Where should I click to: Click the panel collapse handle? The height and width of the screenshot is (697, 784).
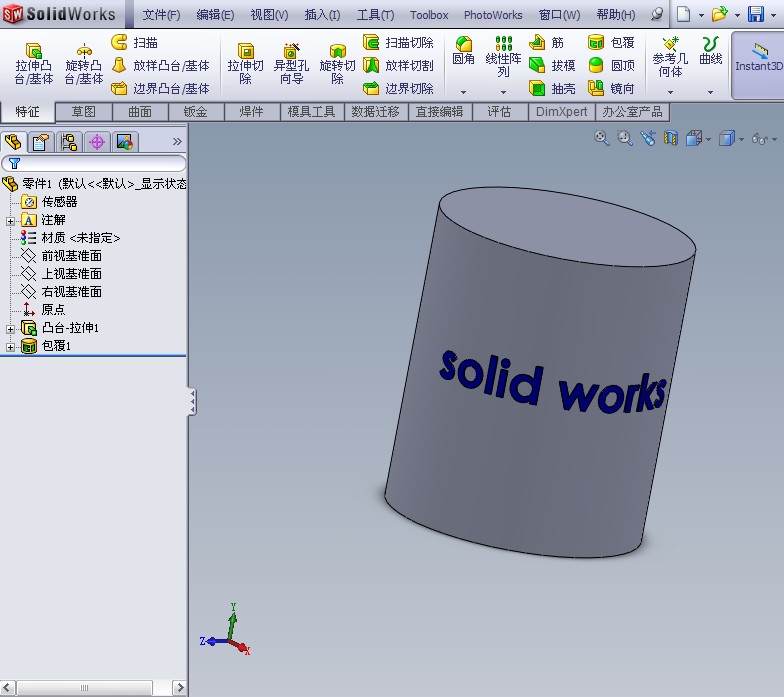pyautogui.click(x=192, y=402)
